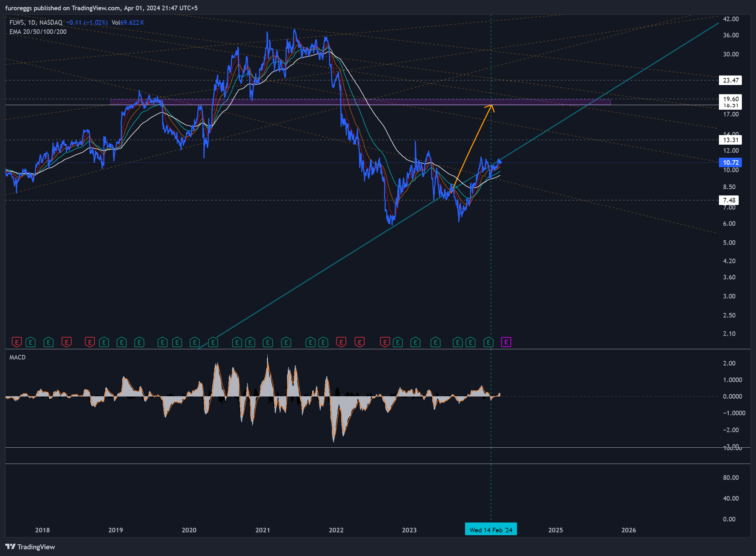Click the 1.0000 MACD axis value

(732, 380)
